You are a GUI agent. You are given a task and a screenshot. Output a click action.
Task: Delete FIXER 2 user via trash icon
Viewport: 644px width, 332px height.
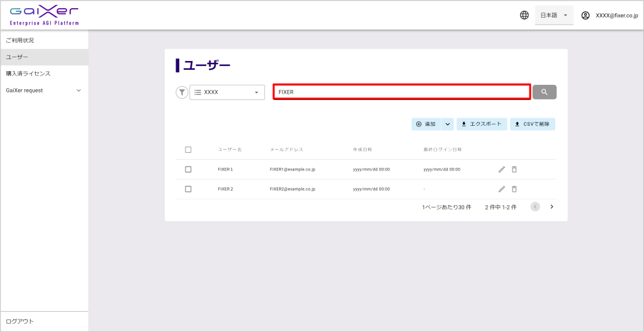coord(514,189)
